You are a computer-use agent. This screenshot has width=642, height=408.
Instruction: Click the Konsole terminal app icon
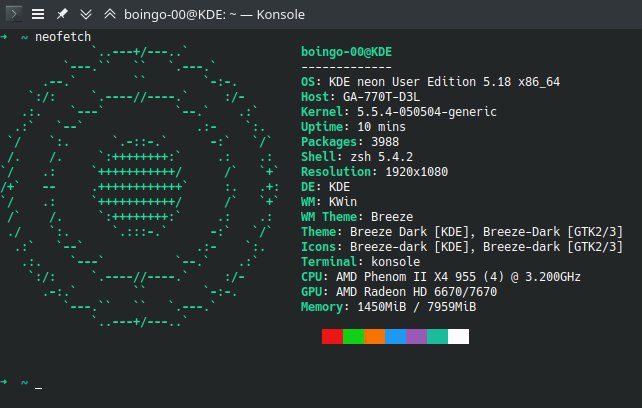[14, 14]
